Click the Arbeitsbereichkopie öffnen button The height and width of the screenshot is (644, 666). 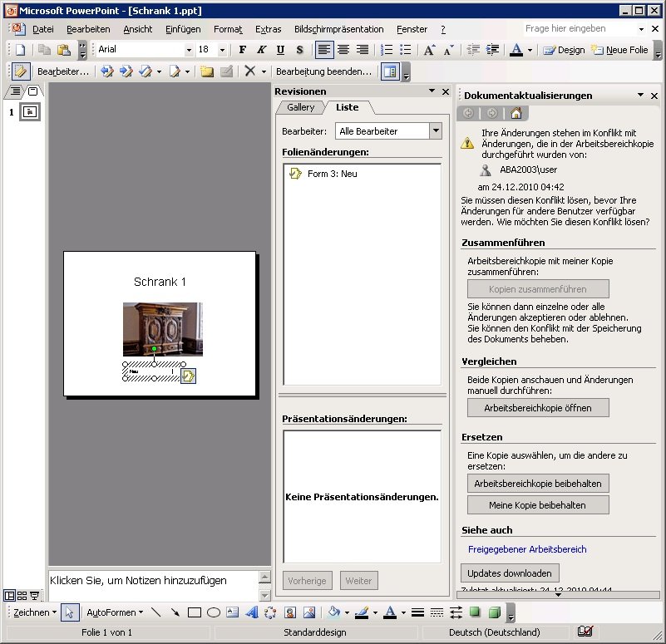538,408
